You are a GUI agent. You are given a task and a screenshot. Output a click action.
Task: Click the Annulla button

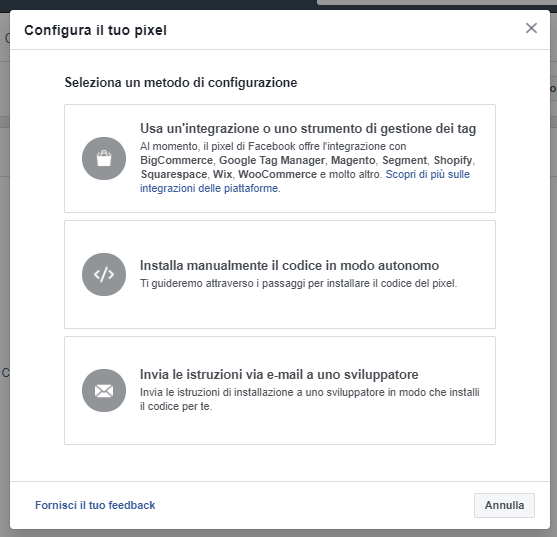tap(504, 505)
